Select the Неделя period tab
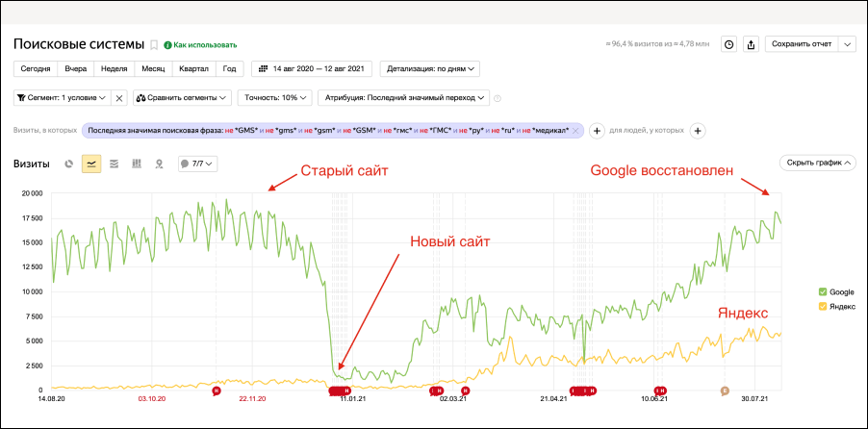This screenshot has width=868, height=429. 114,68
